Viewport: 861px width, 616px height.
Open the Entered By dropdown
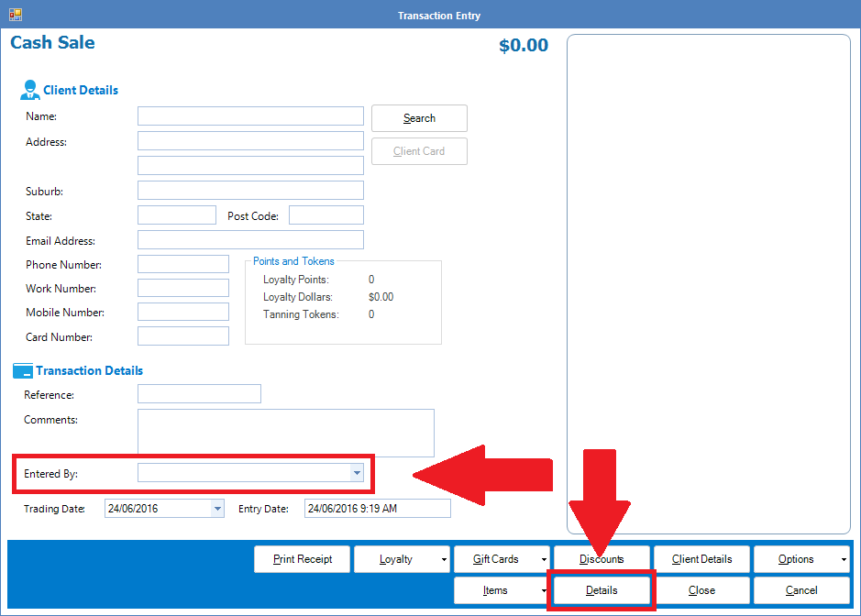click(x=356, y=473)
